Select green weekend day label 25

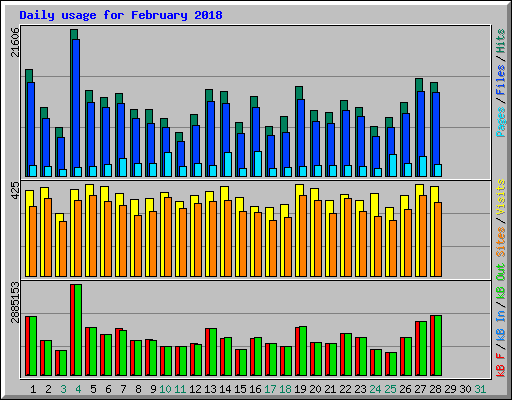pyautogui.click(x=390, y=389)
